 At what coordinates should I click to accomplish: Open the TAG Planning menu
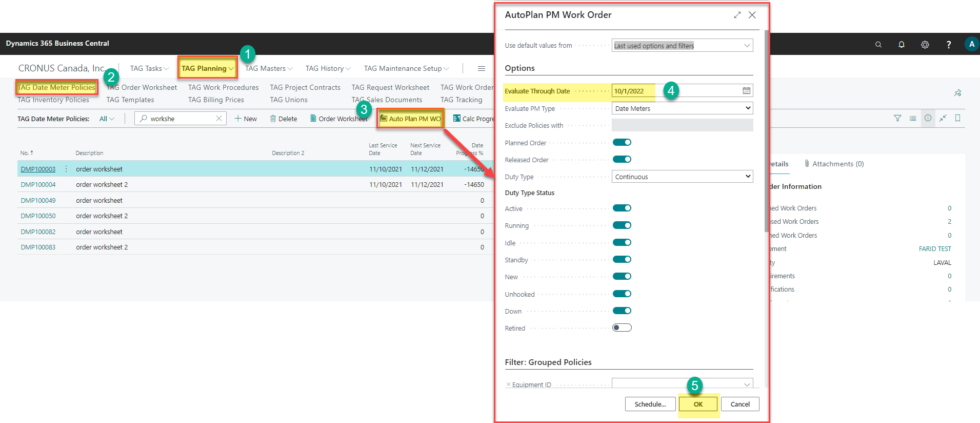tap(207, 68)
